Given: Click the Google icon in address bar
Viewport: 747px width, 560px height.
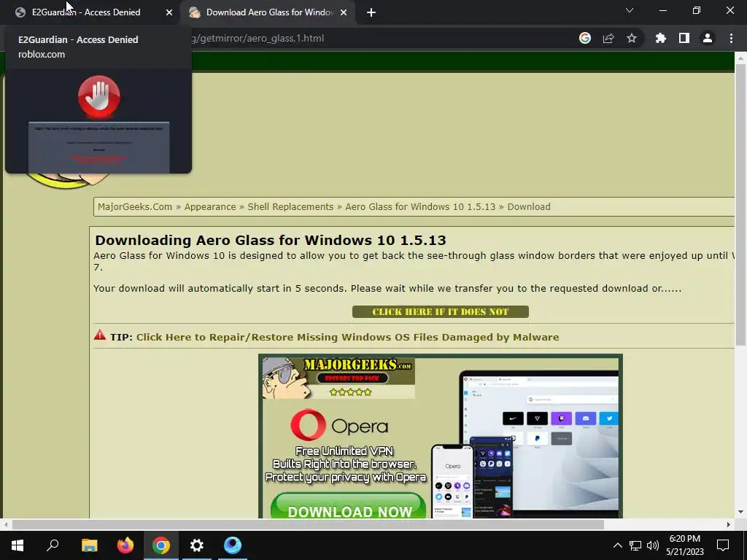Looking at the screenshot, I should click(585, 38).
